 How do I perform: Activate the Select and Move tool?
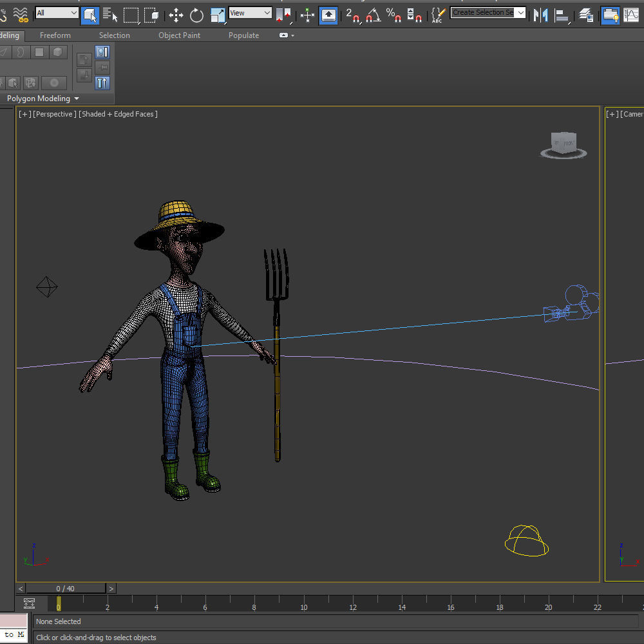click(176, 15)
